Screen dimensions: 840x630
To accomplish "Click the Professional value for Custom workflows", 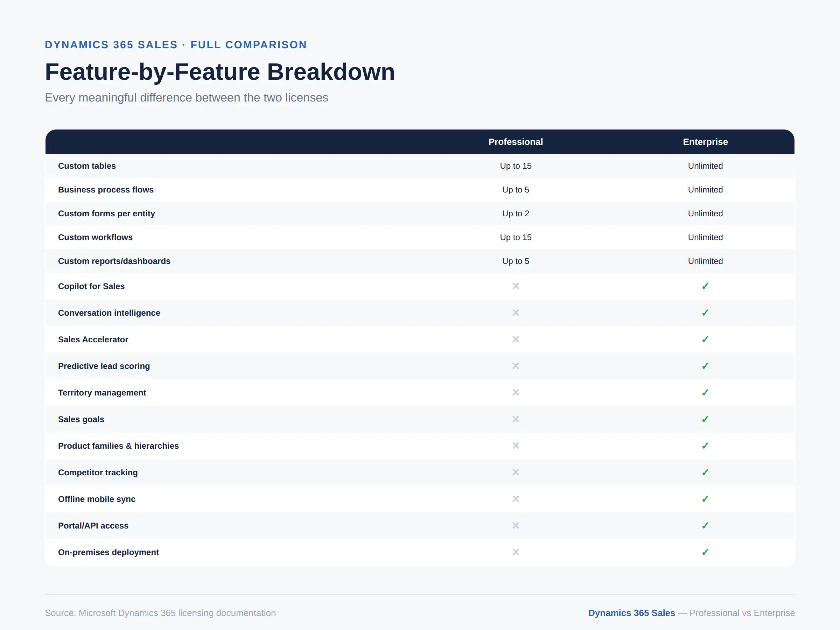I will 515,237.
